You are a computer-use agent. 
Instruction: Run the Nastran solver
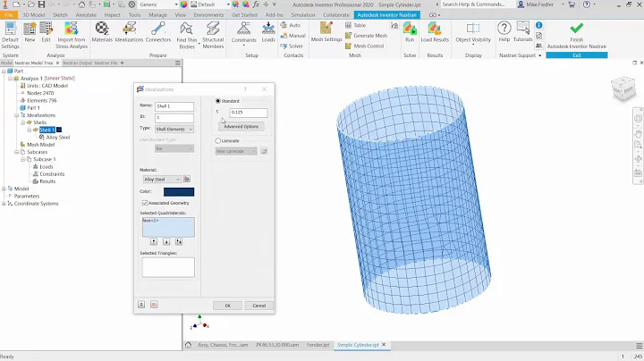[410, 32]
